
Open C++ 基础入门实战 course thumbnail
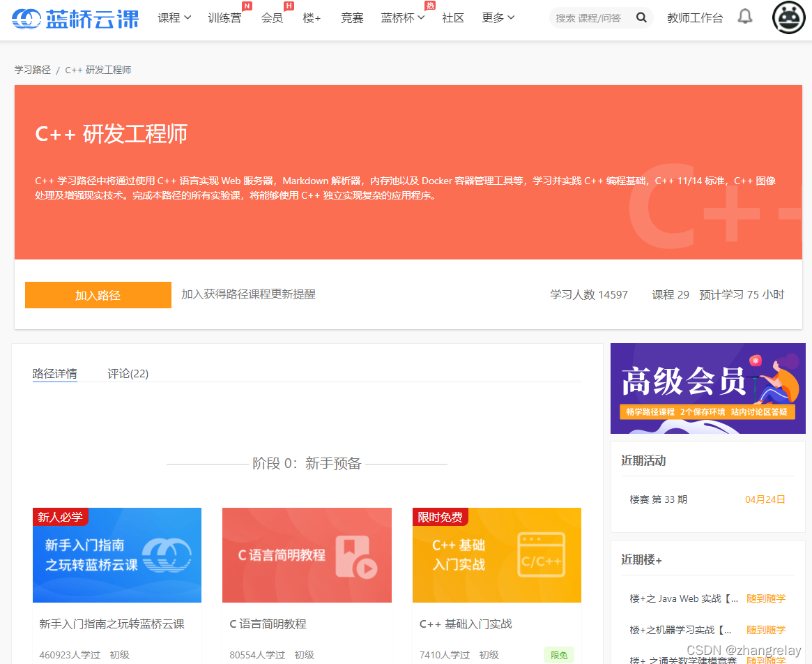click(497, 555)
